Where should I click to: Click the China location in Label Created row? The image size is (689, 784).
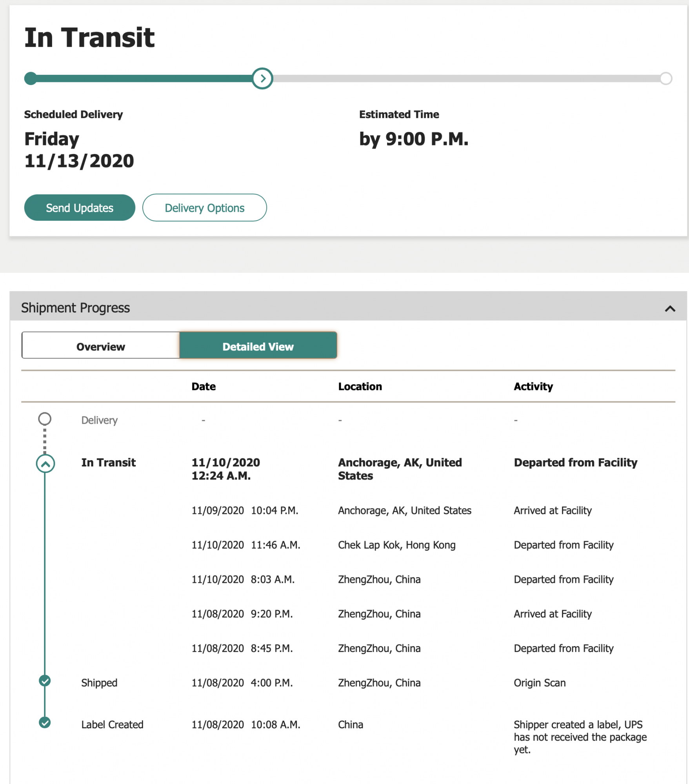(351, 724)
